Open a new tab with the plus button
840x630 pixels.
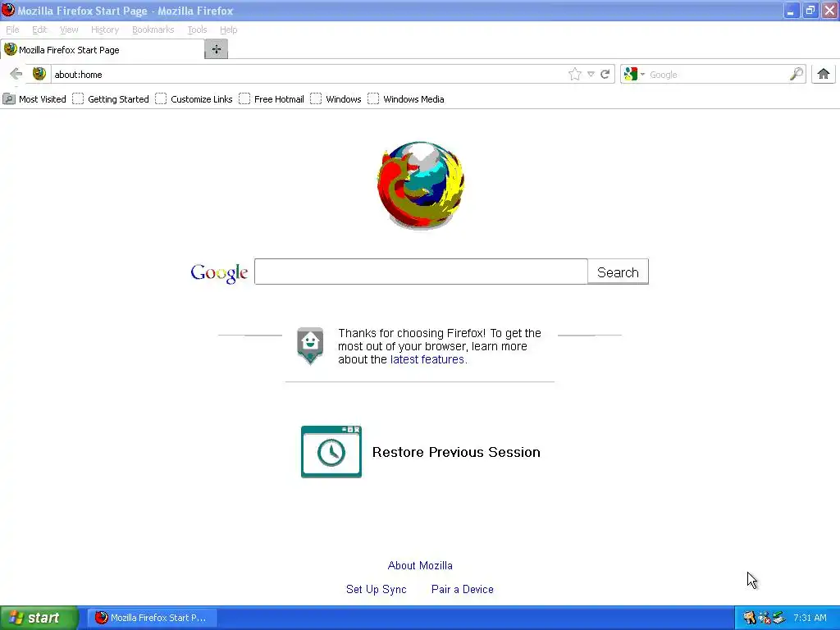217,49
